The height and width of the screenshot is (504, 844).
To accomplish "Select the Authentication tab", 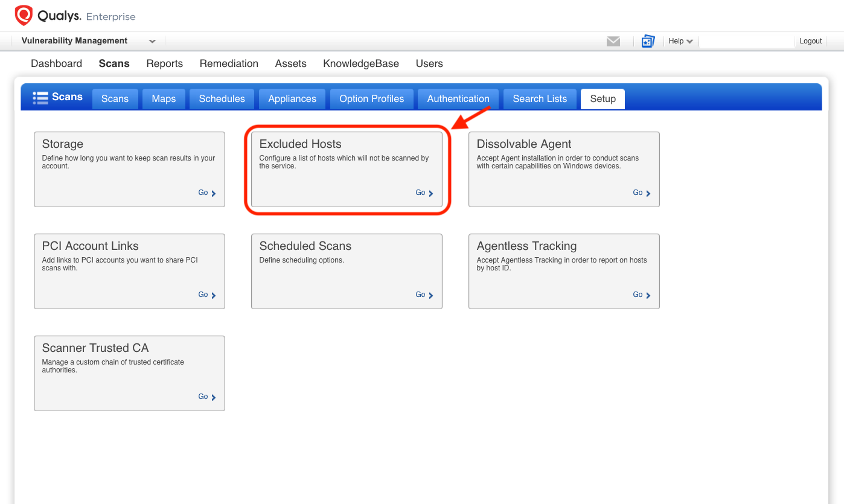I will (x=458, y=98).
